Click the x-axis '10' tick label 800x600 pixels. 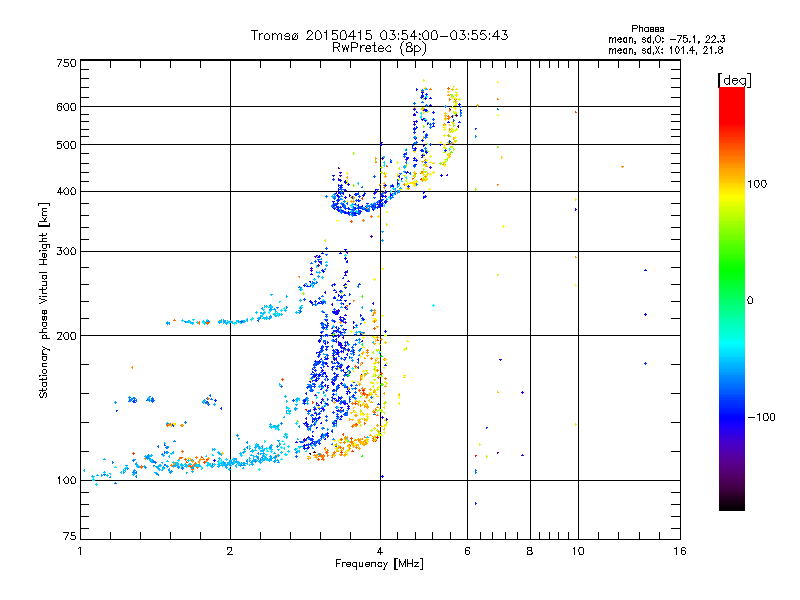pos(578,551)
